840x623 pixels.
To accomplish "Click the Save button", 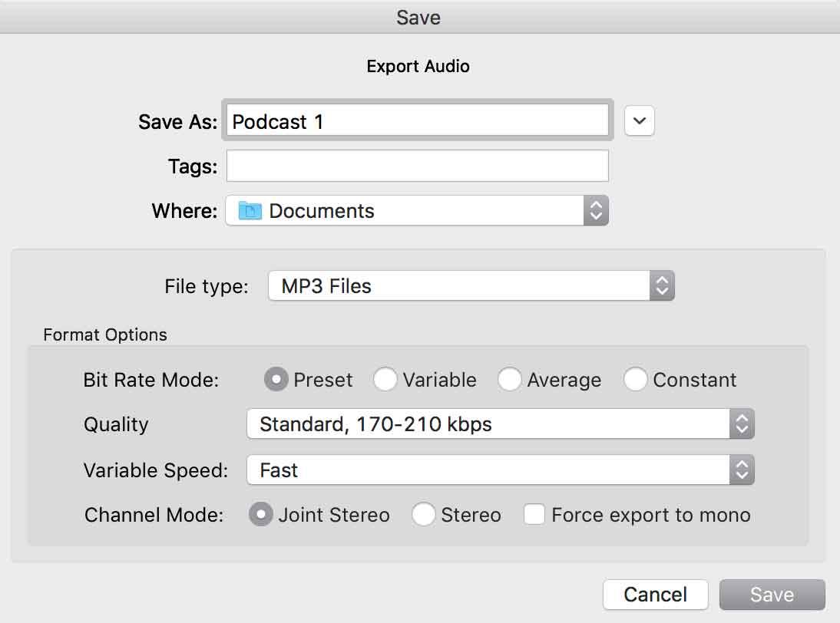I will click(772, 595).
